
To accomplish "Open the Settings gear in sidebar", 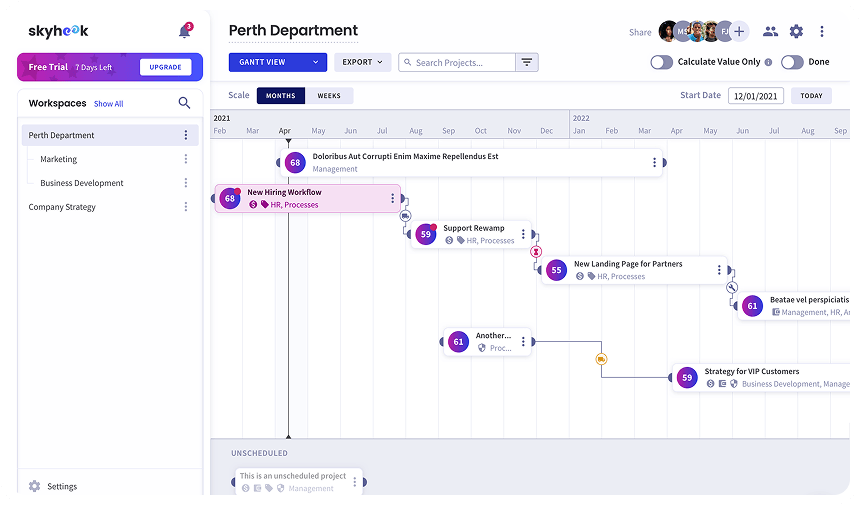I will 35,486.
